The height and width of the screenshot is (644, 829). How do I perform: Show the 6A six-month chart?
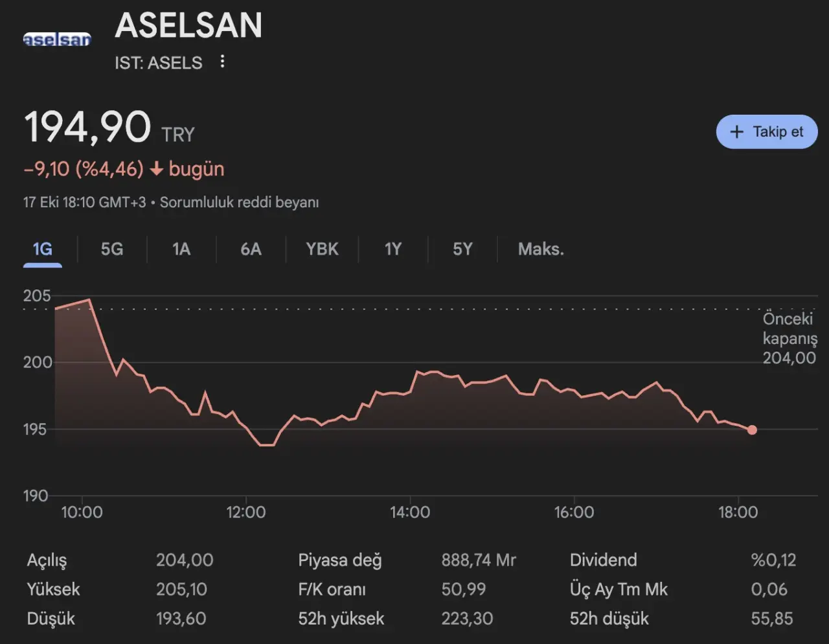click(x=251, y=249)
